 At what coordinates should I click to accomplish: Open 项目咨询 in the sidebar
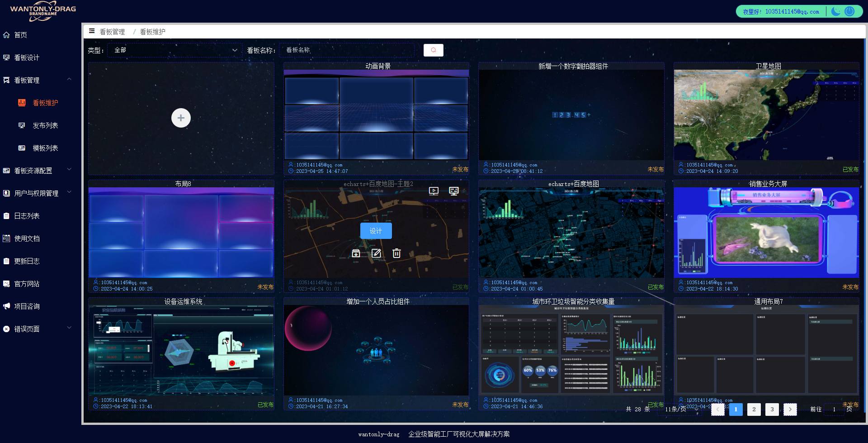pyautogui.click(x=41, y=306)
